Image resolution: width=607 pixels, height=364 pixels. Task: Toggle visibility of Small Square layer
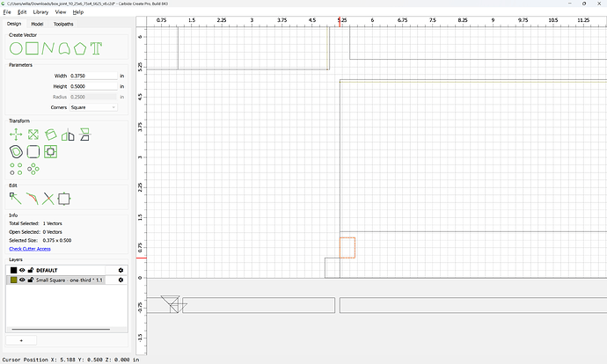23,280
